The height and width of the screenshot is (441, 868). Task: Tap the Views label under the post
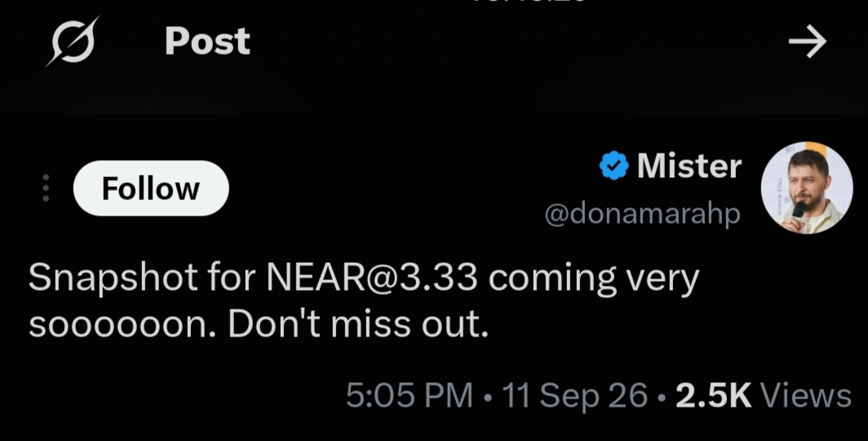tap(806, 395)
